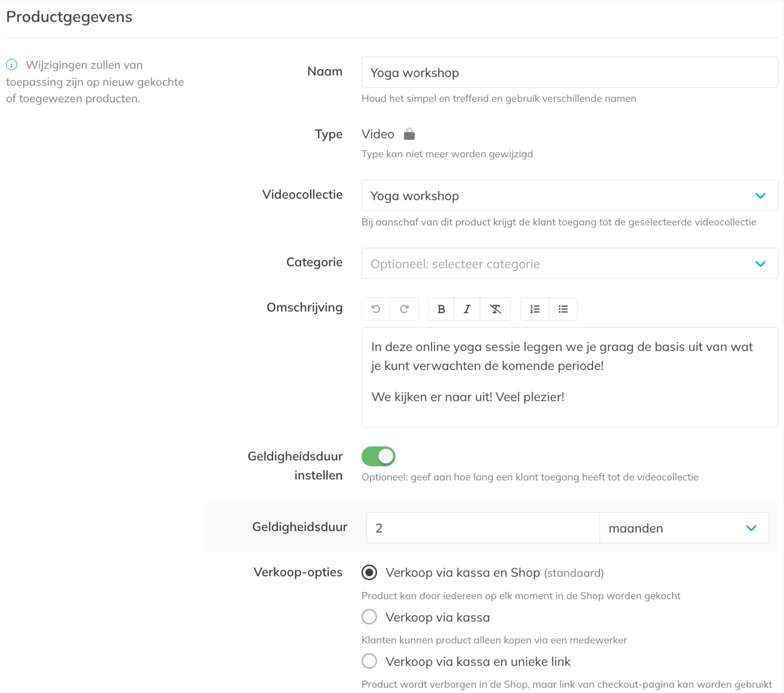Viewport: 784px width, 693px height.
Task: Insert a numbered list in description
Action: point(535,309)
